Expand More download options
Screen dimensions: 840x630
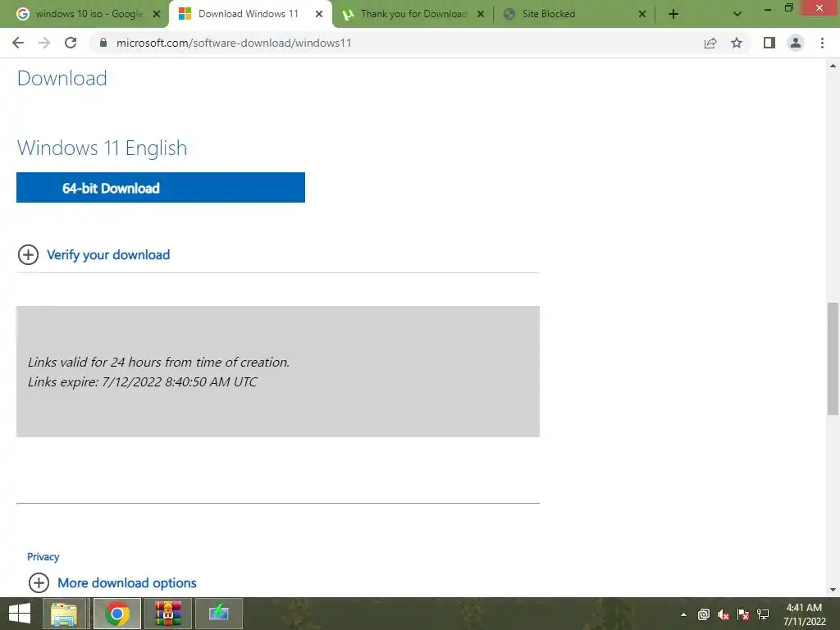[113, 583]
